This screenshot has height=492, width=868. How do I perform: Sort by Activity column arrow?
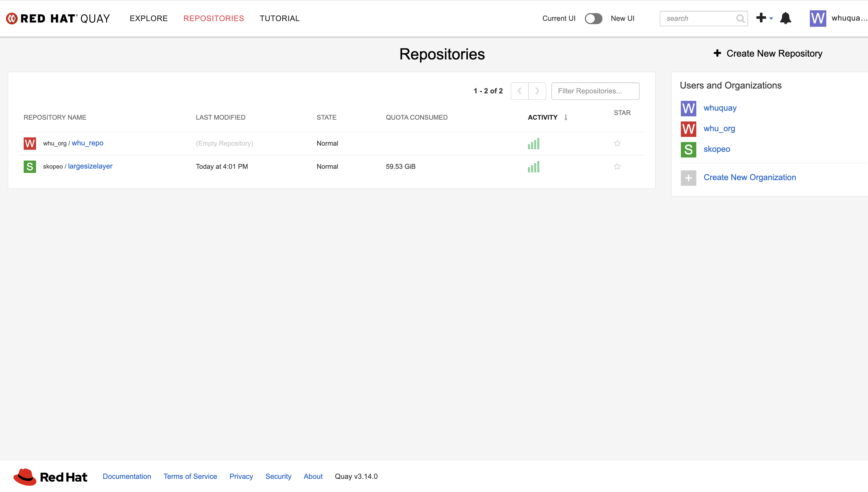tap(566, 117)
